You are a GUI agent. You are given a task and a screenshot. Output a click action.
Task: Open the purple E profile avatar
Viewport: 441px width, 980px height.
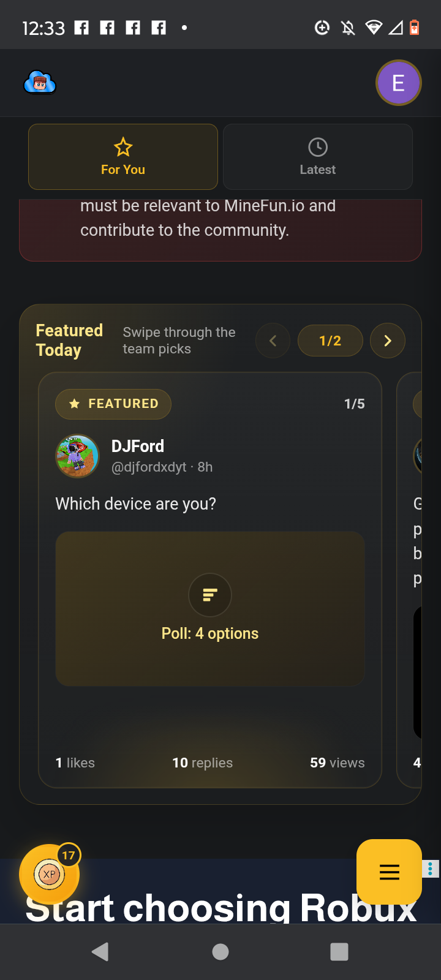tap(398, 83)
